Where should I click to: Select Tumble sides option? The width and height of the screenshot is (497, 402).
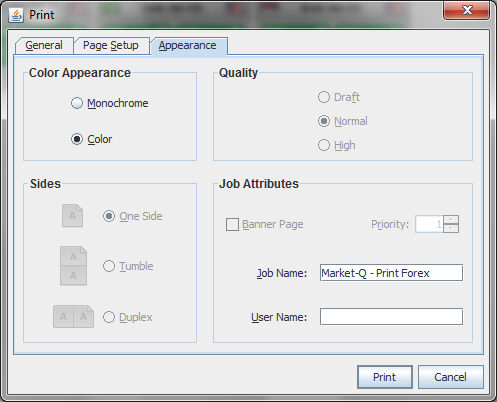(109, 266)
